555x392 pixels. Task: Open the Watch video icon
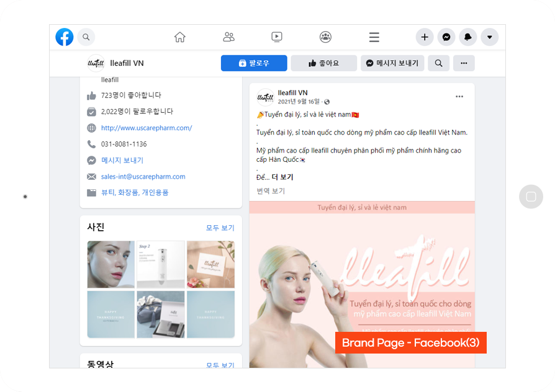[277, 37]
